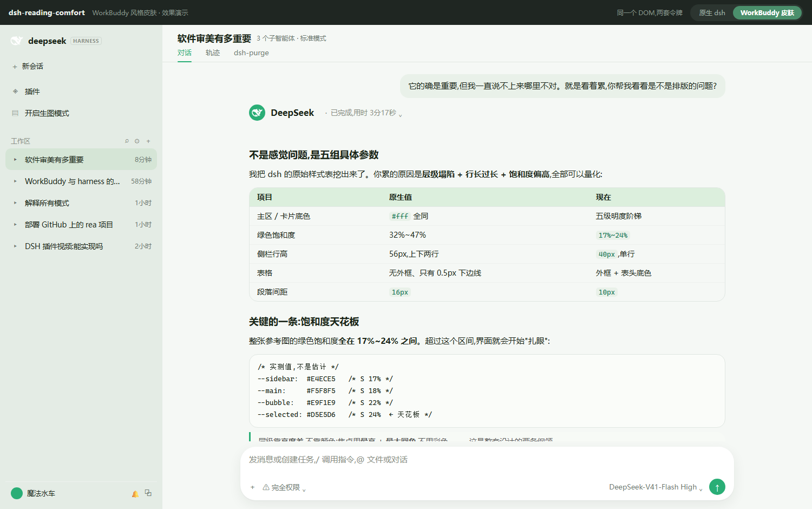
Task: Switch skin to 原生 dsh
Action: coord(712,12)
